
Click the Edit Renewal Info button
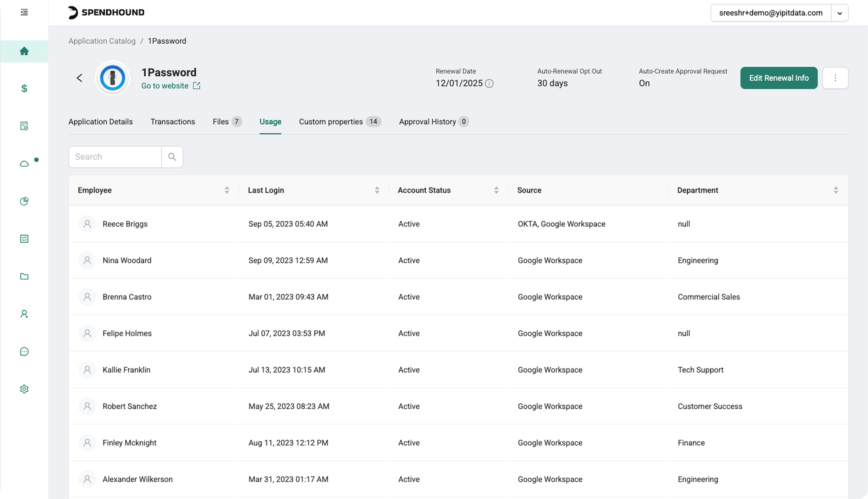click(779, 78)
